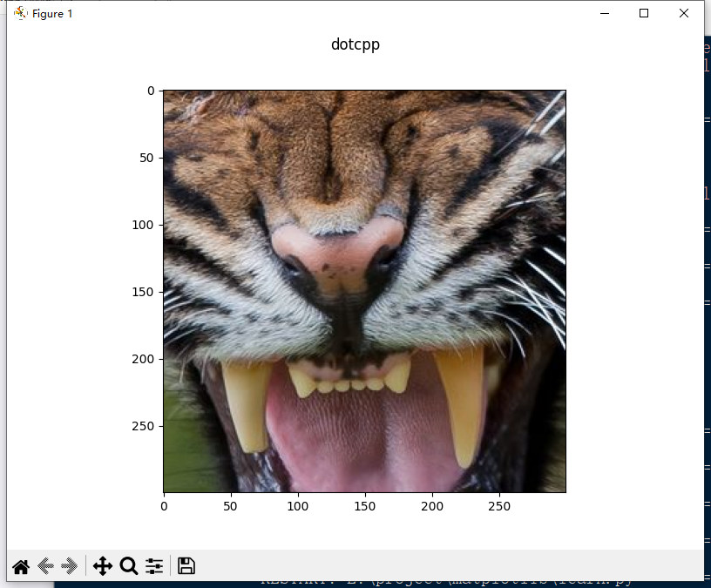Image resolution: width=711 pixels, height=588 pixels.
Task: Save the figure with floppy disk icon
Action: pos(186,566)
